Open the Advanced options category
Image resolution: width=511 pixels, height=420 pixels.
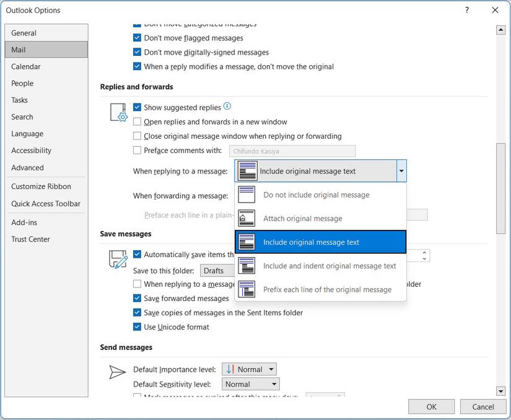(x=46, y=167)
